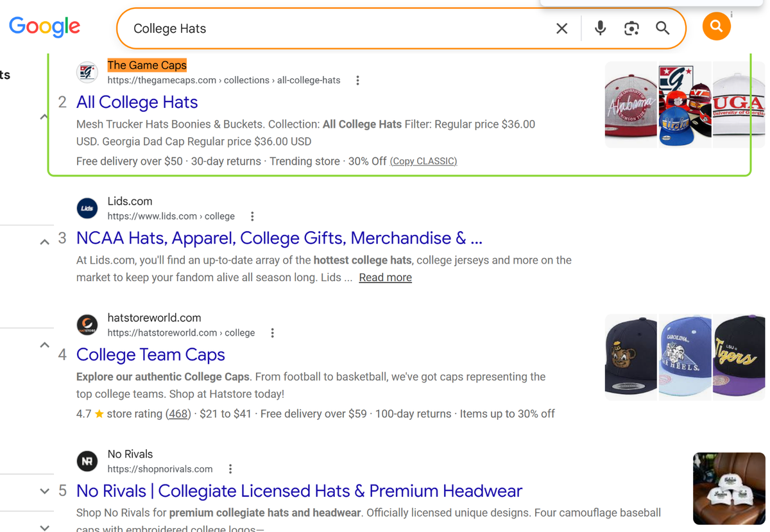Open the Google logo homepage link
Image resolution: width=770 pixels, height=532 pixels.
pyautogui.click(x=44, y=27)
